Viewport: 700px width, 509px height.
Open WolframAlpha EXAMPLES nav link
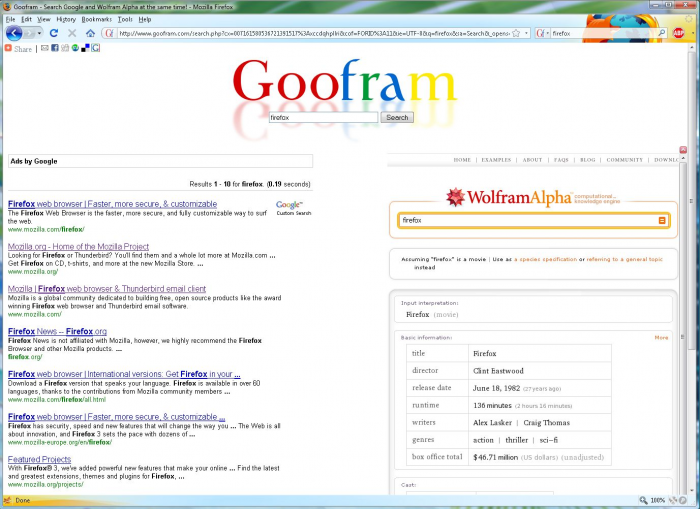click(x=496, y=160)
